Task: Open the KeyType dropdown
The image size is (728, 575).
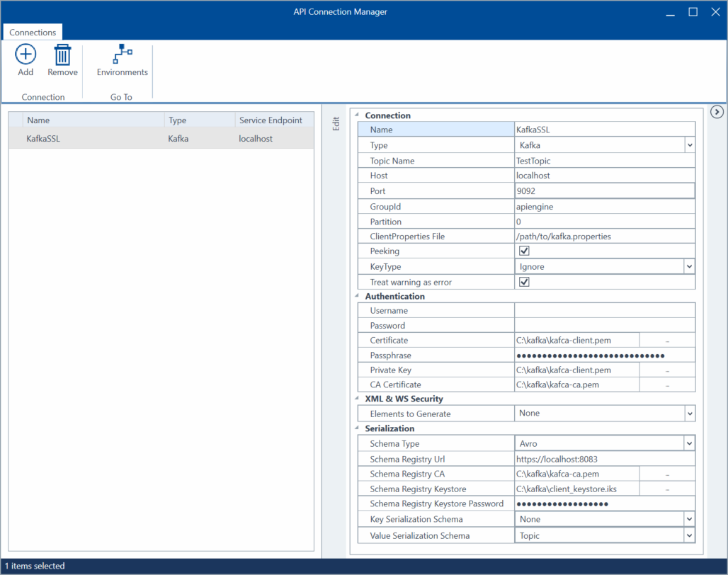Action: point(689,267)
